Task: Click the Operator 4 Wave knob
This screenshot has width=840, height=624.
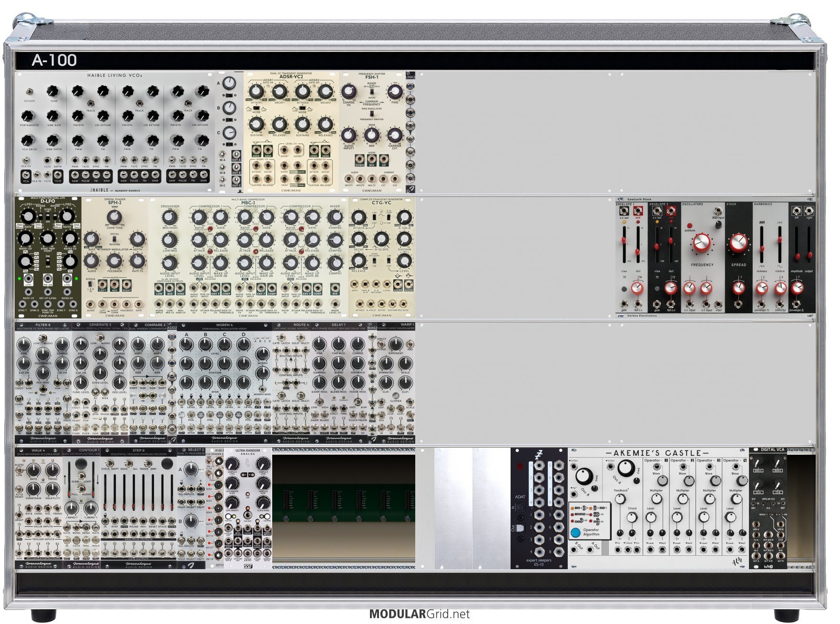Action: point(741,481)
